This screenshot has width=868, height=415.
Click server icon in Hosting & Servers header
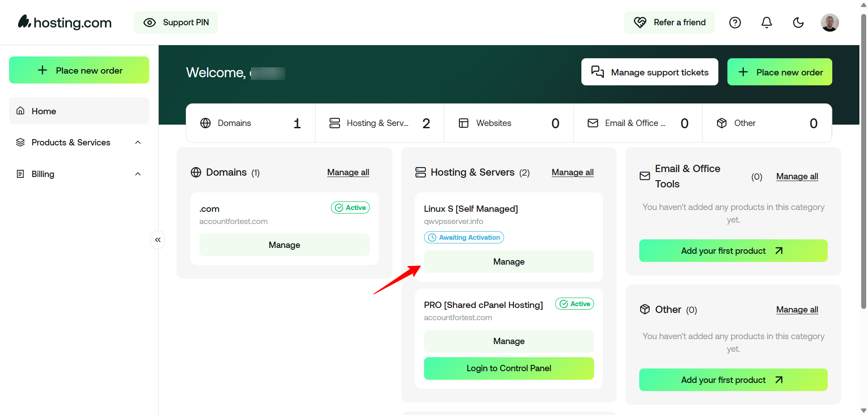pyautogui.click(x=420, y=172)
